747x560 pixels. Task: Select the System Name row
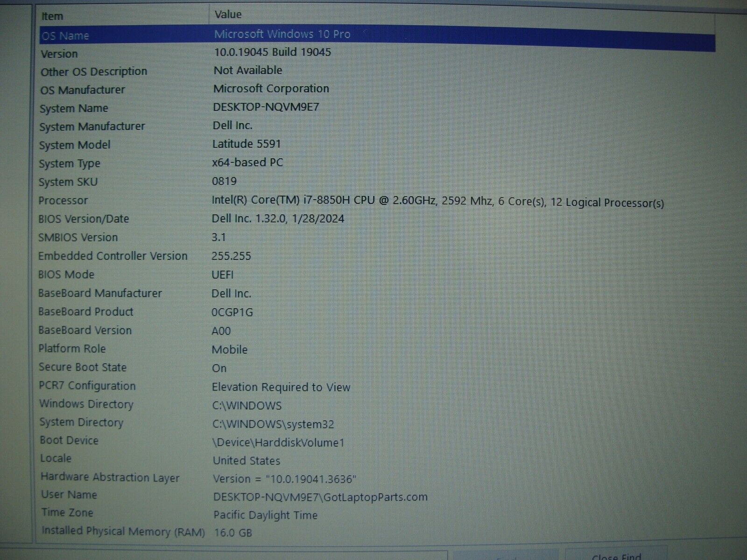[74, 109]
